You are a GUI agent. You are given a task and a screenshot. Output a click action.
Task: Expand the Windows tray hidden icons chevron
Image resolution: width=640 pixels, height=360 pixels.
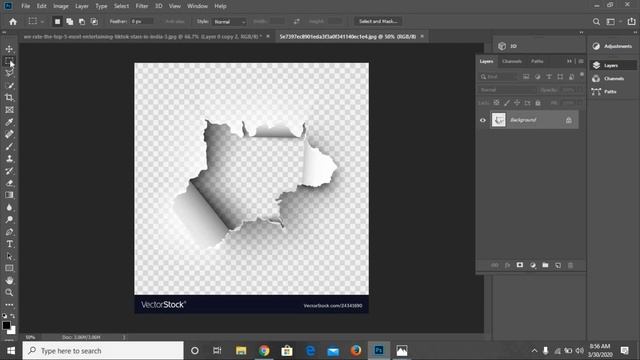(534, 351)
